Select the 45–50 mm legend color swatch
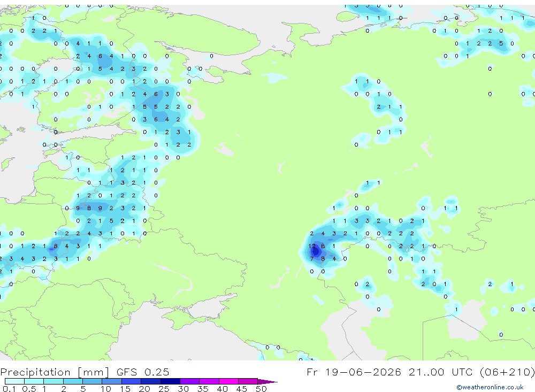 coord(248,381)
